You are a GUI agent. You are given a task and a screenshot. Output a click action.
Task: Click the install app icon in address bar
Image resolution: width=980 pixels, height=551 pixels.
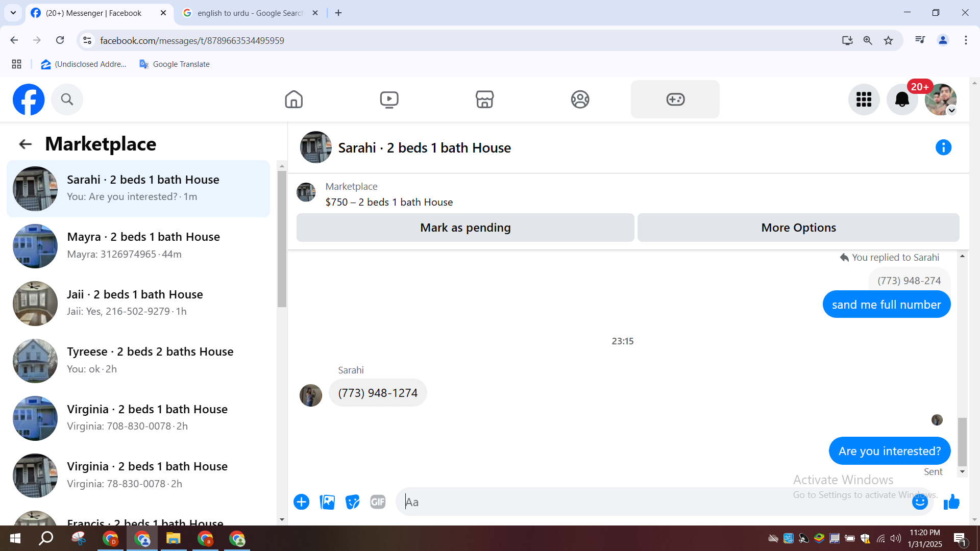(x=847, y=40)
